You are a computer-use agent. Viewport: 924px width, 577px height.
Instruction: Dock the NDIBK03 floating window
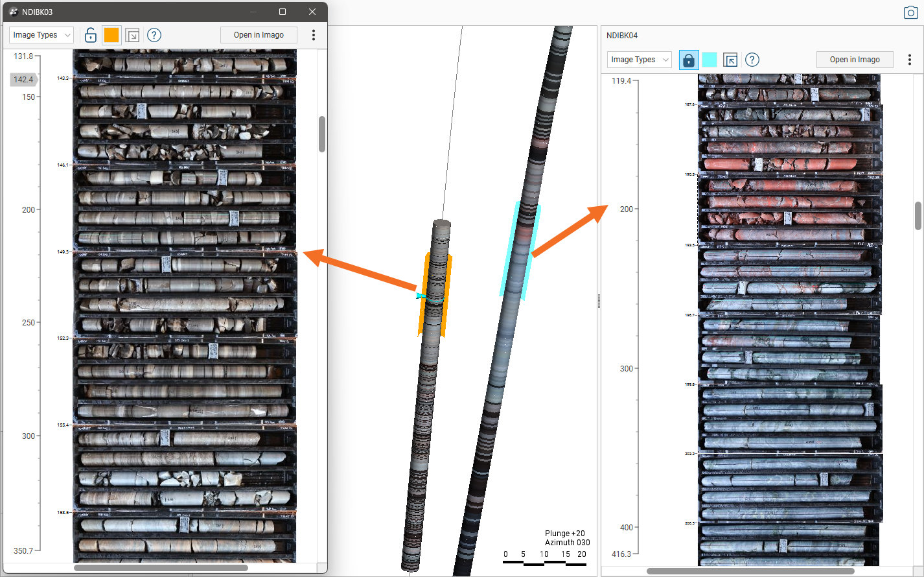click(x=132, y=35)
